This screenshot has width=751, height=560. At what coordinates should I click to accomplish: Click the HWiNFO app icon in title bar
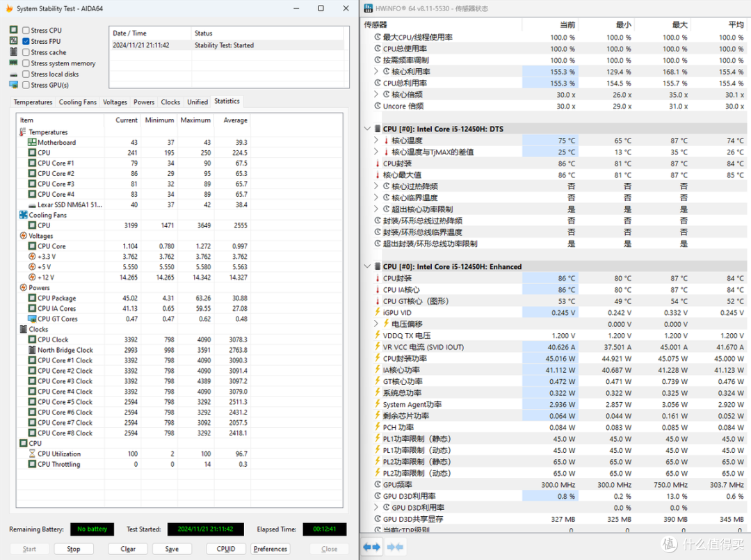click(368, 8)
